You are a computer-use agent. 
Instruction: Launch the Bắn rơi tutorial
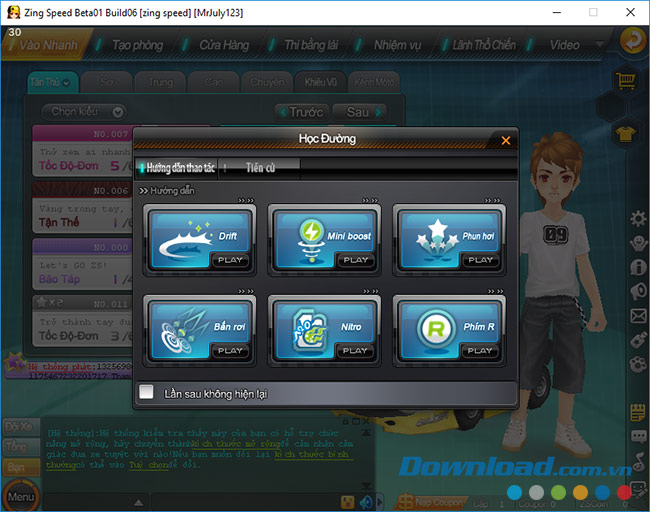click(x=231, y=351)
